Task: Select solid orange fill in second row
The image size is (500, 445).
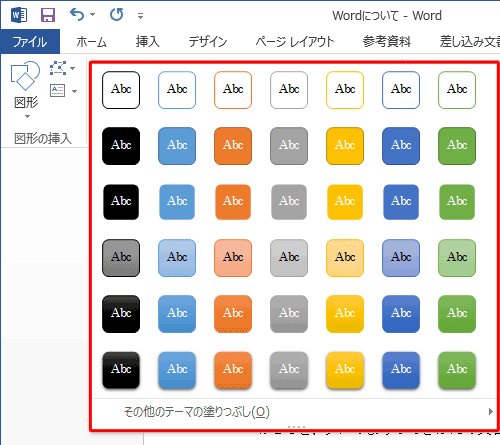Action: click(233, 146)
